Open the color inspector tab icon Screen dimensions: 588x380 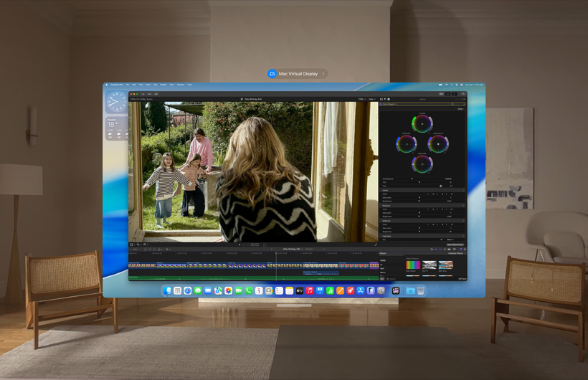385,99
